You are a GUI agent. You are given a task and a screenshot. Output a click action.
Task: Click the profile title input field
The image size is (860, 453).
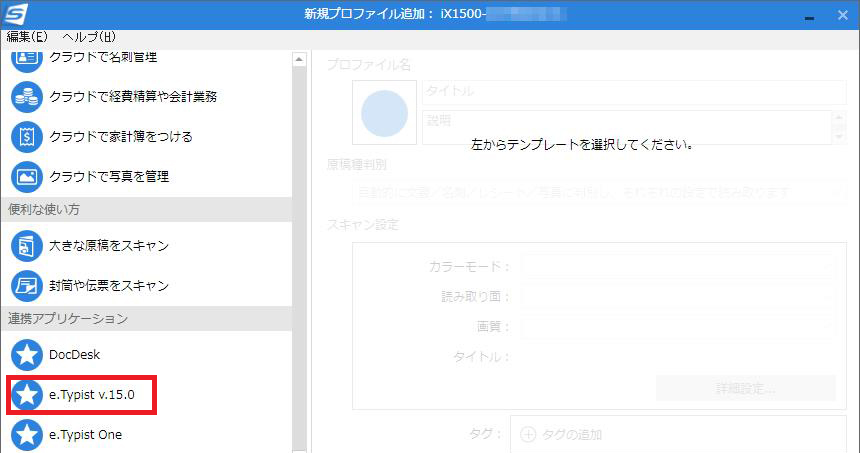coord(634,92)
